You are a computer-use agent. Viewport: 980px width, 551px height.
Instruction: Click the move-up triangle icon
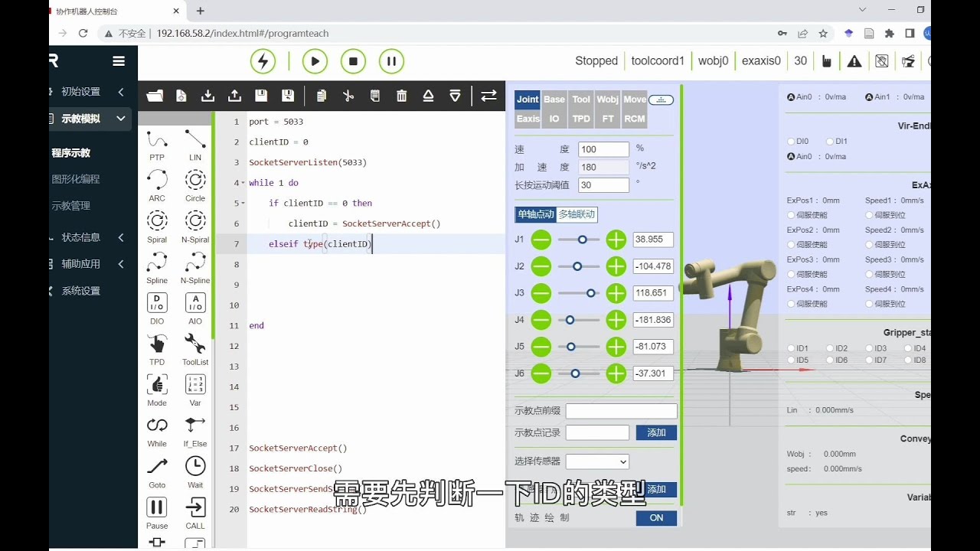tap(428, 96)
